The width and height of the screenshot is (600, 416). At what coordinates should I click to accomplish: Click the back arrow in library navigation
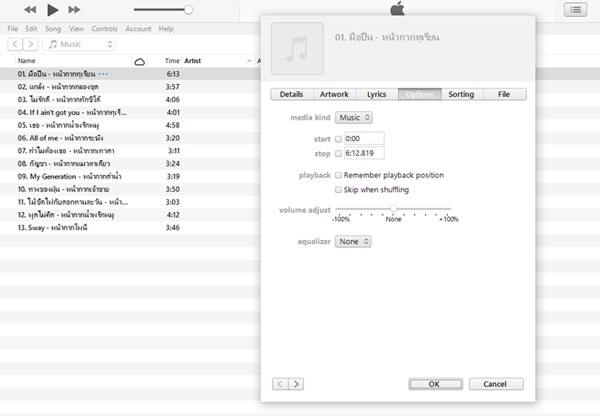click(x=15, y=44)
